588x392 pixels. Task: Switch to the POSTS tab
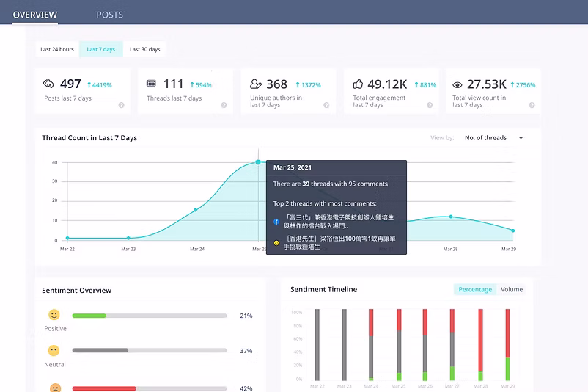(109, 15)
